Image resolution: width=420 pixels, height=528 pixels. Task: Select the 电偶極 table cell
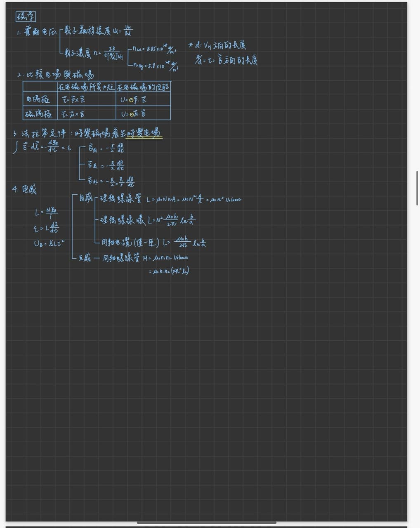pyautogui.click(x=40, y=99)
